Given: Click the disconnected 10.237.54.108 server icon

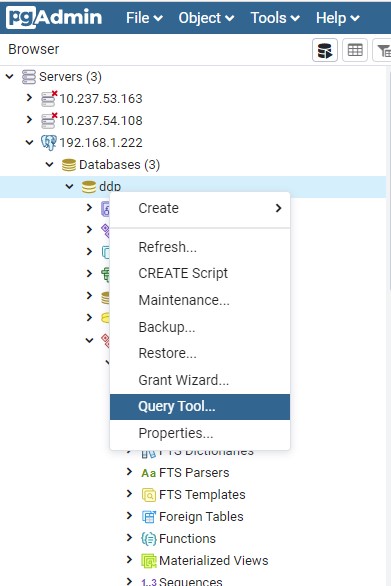Looking at the screenshot, I should 49,121.
